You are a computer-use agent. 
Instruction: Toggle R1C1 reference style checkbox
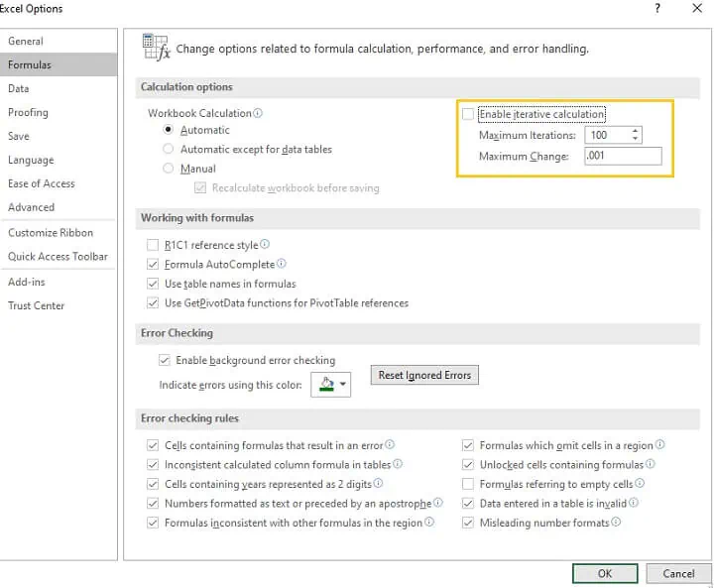153,245
